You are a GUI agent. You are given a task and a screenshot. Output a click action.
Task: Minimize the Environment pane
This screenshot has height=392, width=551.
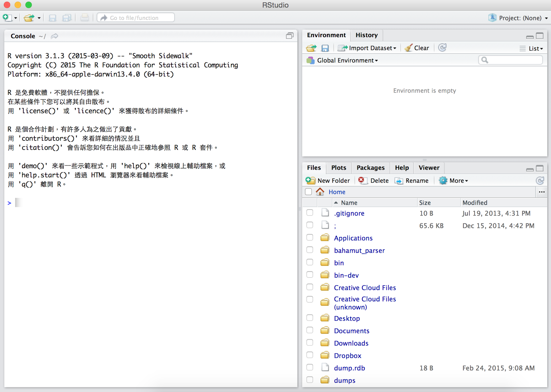[530, 36]
